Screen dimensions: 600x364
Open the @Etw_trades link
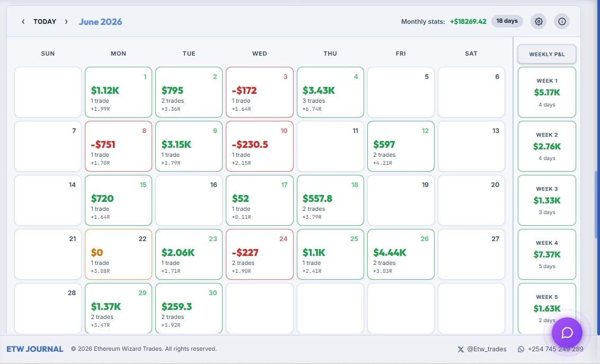coord(487,349)
